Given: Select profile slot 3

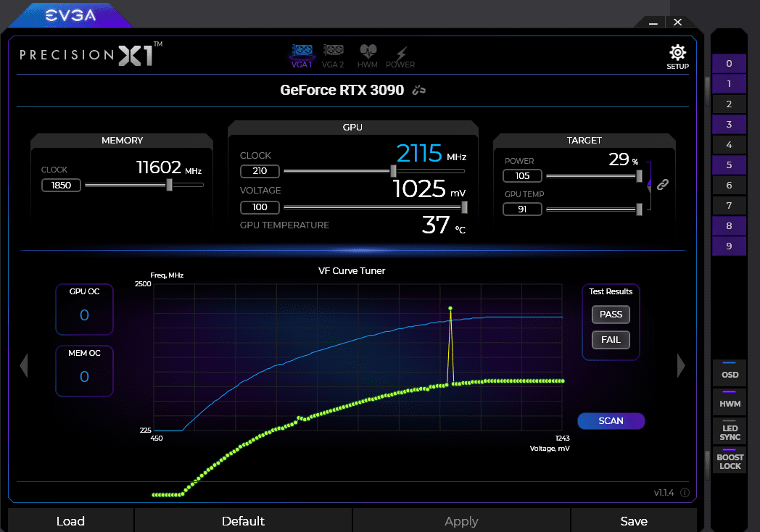Looking at the screenshot, I should pos(729,125).
